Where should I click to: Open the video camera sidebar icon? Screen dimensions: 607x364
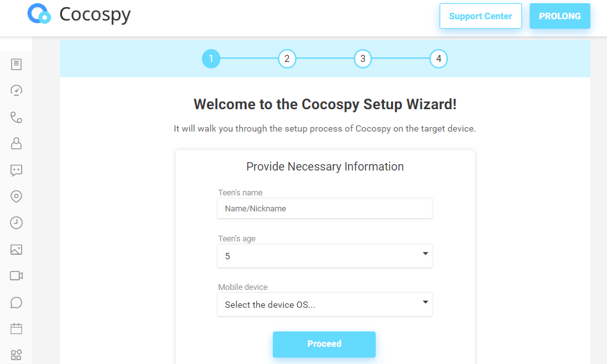(16, 276)
